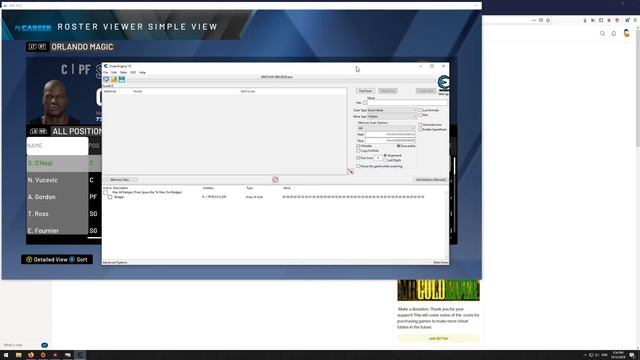The width and height of the screenshot is (640, 360).
Task: Select the Alignment radio button
Action: pyautogui.click(x=385, y=156)
